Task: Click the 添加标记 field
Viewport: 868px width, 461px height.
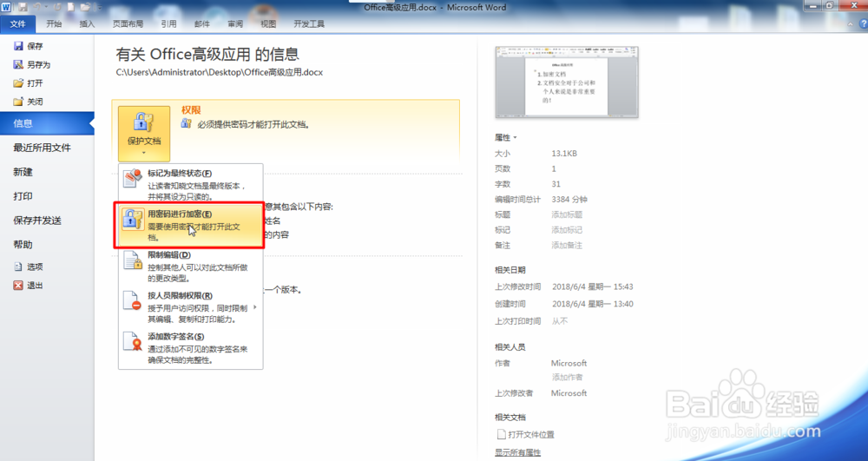Action: pyautogui.click(x=567, y=230)
